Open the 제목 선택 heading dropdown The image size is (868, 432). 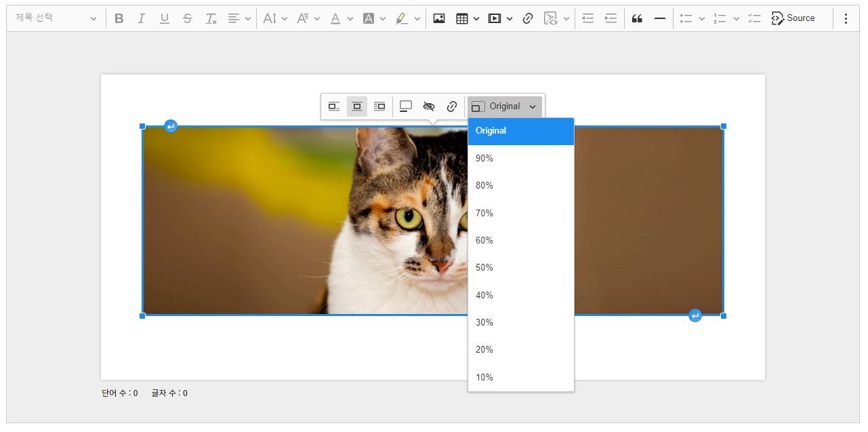(x=56, y=18)
